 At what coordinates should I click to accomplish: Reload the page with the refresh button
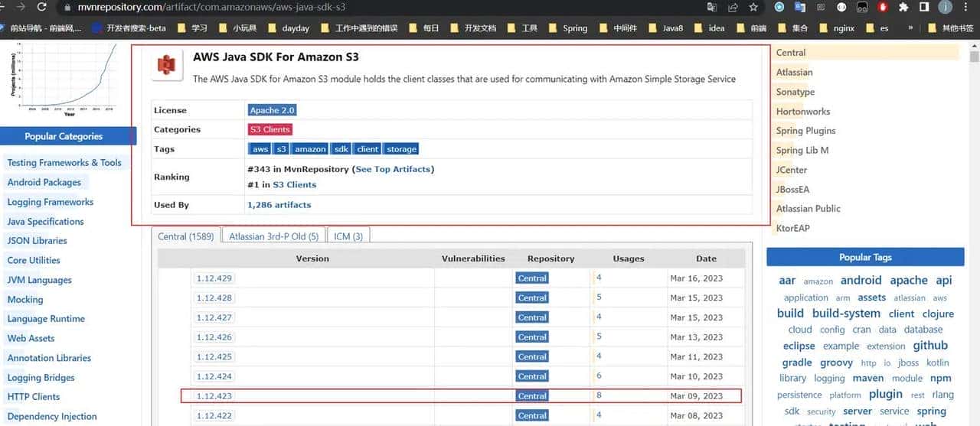coord(41,7)
